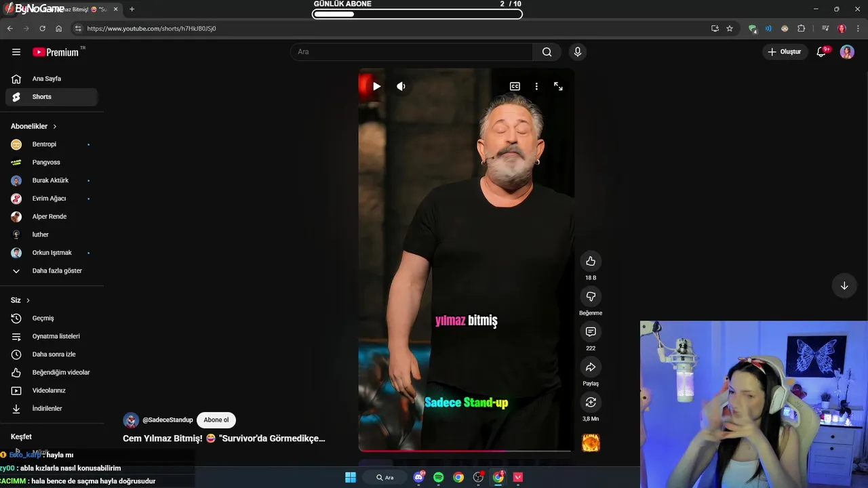Click the search magnifier button

547,52
